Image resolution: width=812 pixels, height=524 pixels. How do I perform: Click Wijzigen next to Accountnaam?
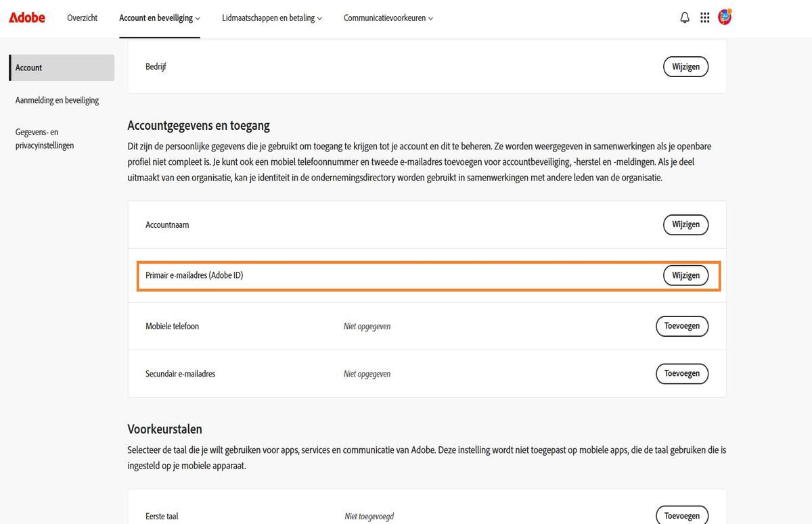click(x=685, y=224)
